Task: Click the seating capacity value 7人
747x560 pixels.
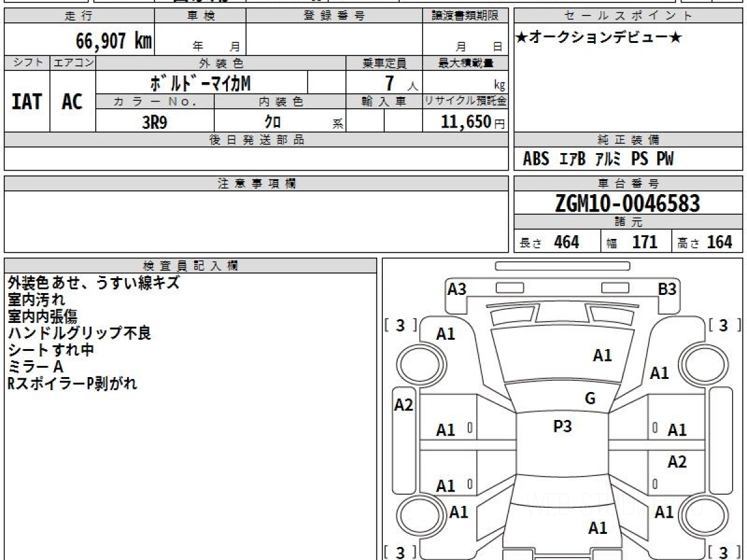Action: click(x=401, y=83)
